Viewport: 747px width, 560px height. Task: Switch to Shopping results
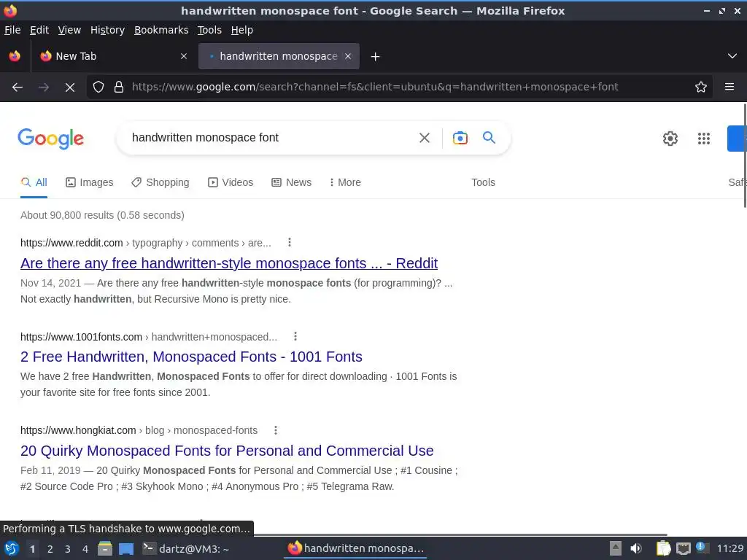(x=160, y=182)
